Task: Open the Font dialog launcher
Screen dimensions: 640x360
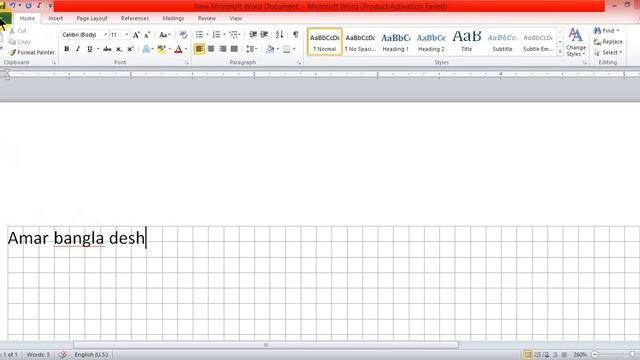Action: click(187, 62)
